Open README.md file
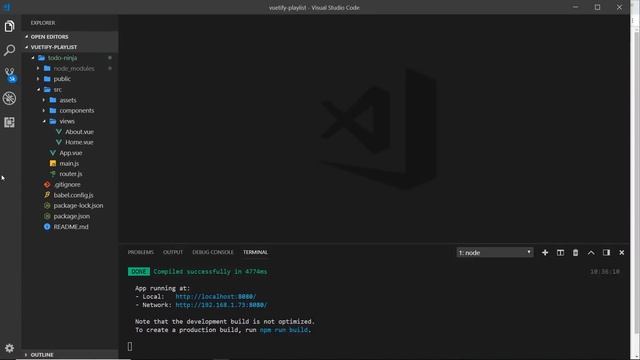 click(71, 227)
